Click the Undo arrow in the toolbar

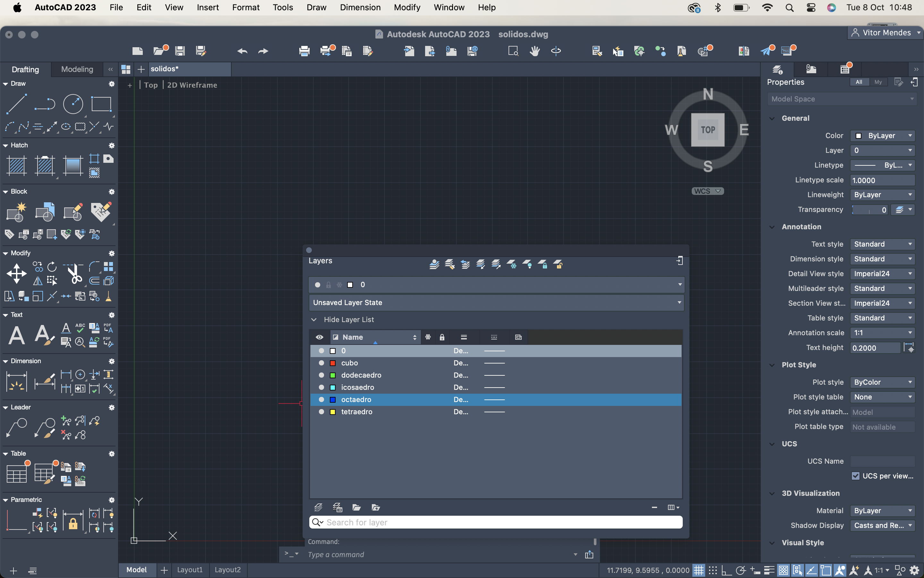point(242,51)
